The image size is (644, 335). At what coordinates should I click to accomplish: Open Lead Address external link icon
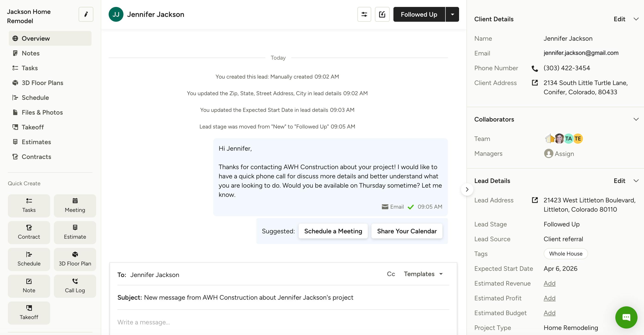(x=534, y=200)
